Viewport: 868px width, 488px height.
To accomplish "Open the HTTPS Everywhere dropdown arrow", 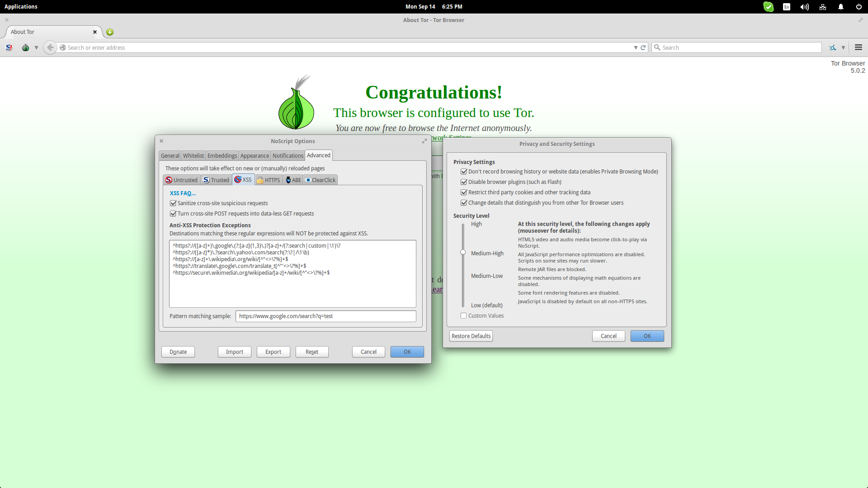I will click(x=843, y=47).
